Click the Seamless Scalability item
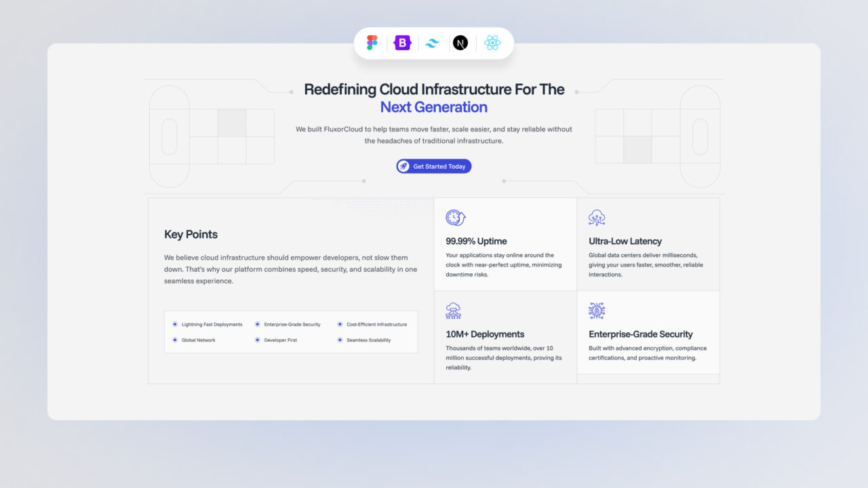This screenshot has width=868, height=488. (368, 340)
